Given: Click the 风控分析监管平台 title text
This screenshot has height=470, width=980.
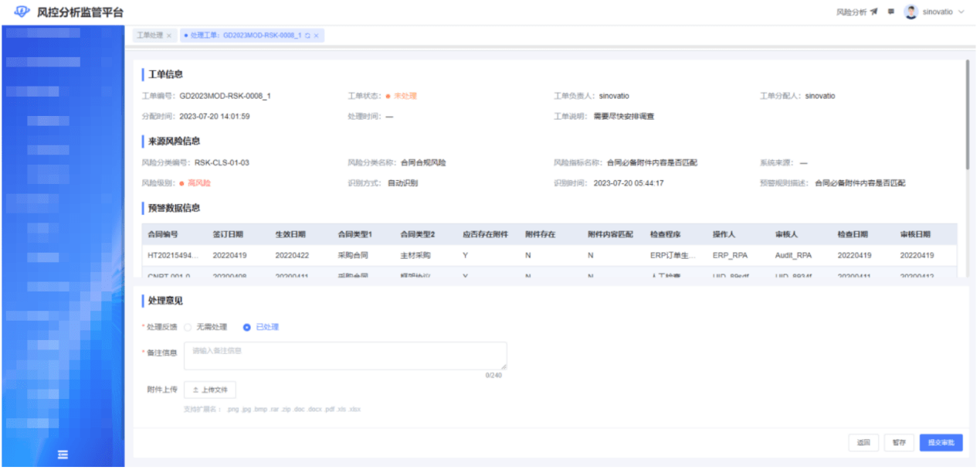Looking at the screenshot, I should click(80, 12).
